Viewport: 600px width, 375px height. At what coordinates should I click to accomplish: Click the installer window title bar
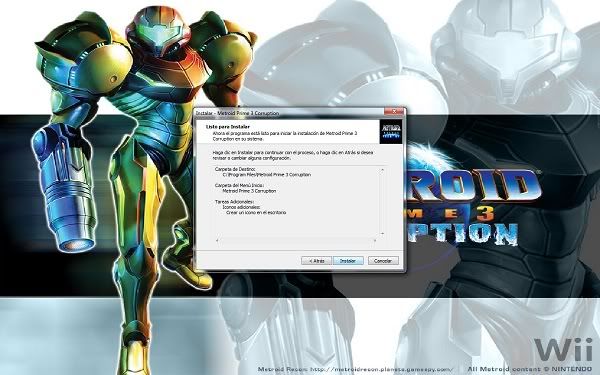[x=289, y=113]
